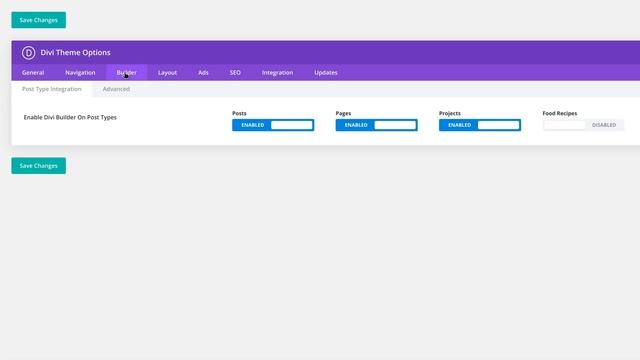Screen dimensions: 640x360
Task: Click the Enable Divi Builder On Post Types label
Action: [70, 118]
